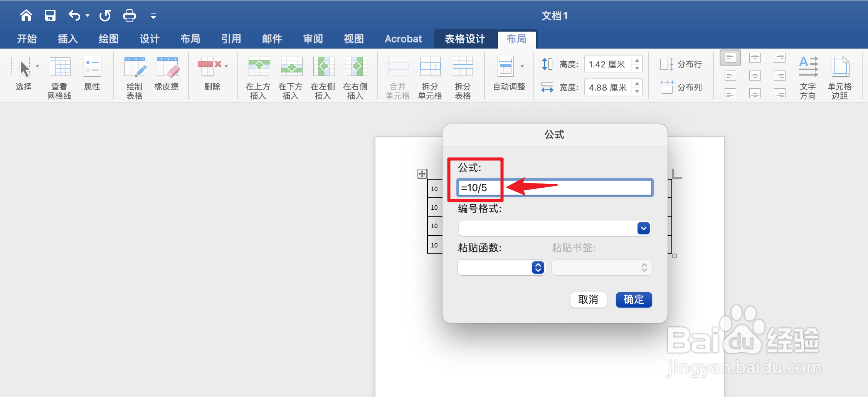
Task: Click the Home icon in title bar
Action: [x=26, y=15]
